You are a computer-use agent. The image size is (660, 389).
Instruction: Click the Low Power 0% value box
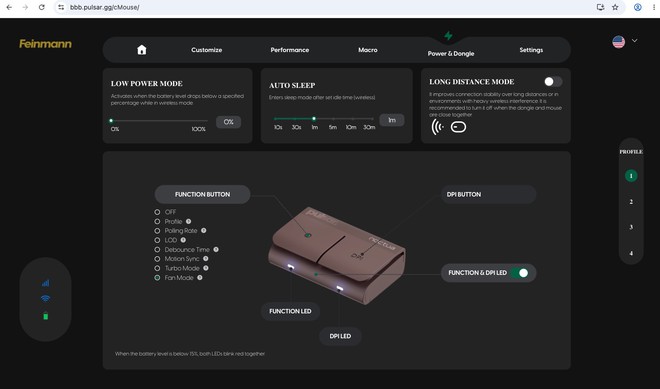229,122
